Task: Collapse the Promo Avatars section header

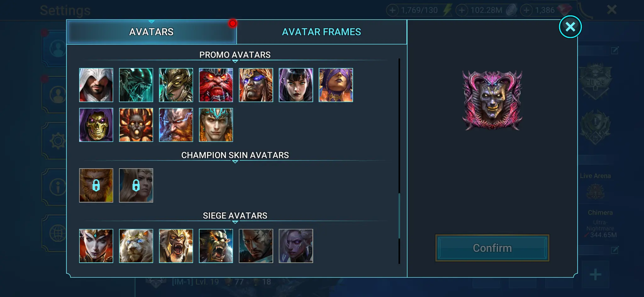Action: (235, 55)
